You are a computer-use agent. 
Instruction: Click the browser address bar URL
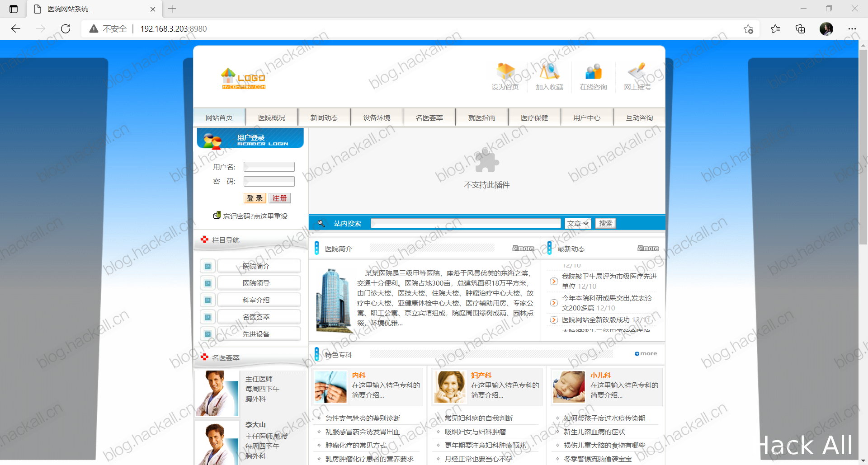(x=174, y=29)
